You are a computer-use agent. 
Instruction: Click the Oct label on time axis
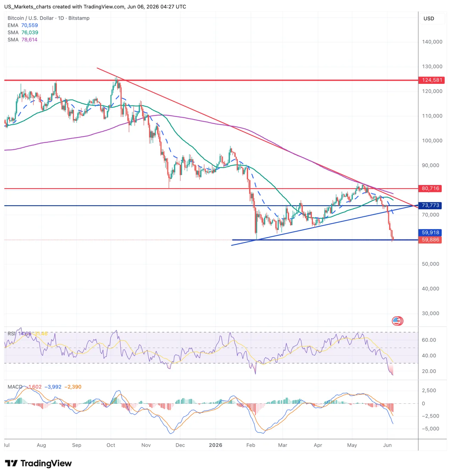click(x=111, y=445)
